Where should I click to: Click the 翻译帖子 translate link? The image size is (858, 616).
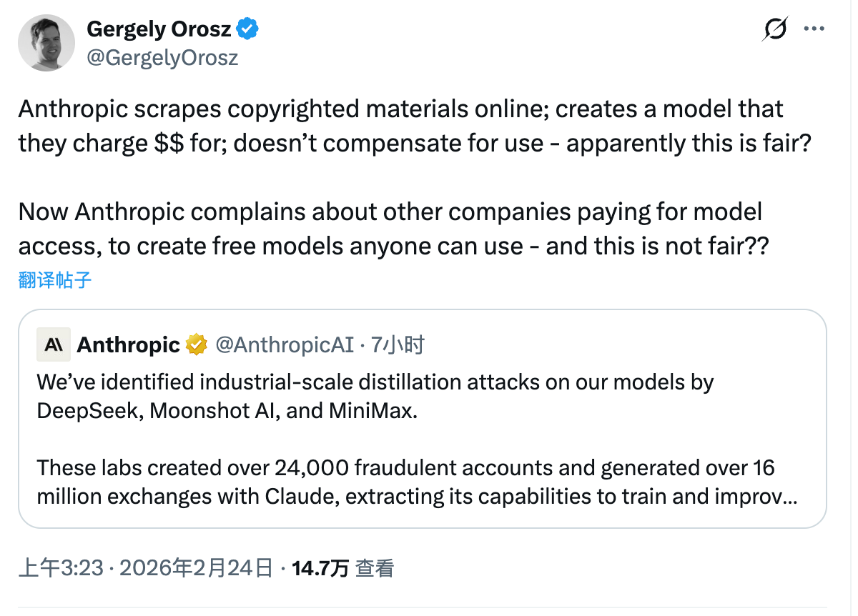pos(55,279)
